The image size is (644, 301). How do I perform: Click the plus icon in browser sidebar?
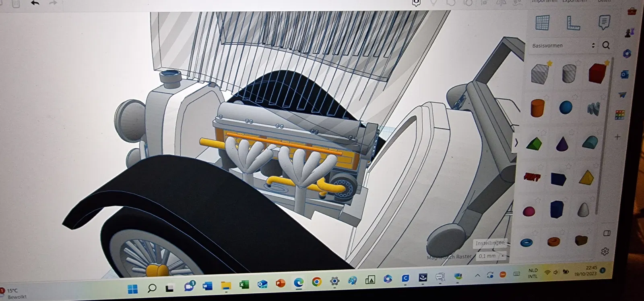coord(617,137)
